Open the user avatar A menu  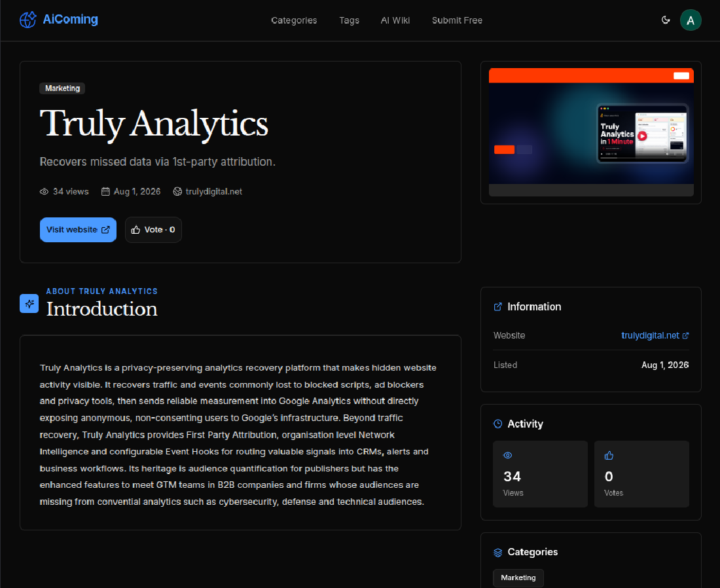690,20
